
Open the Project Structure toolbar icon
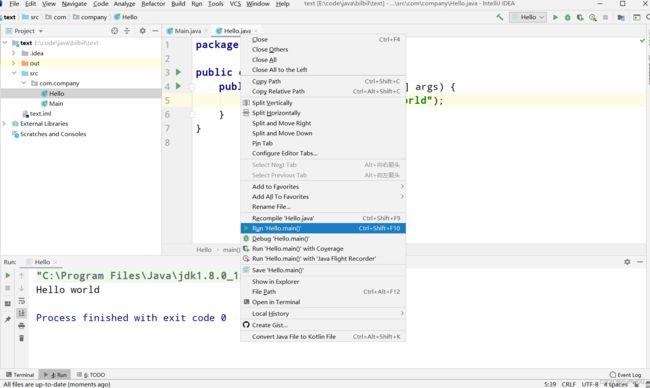pyautogui.click(x=621, y=17)
